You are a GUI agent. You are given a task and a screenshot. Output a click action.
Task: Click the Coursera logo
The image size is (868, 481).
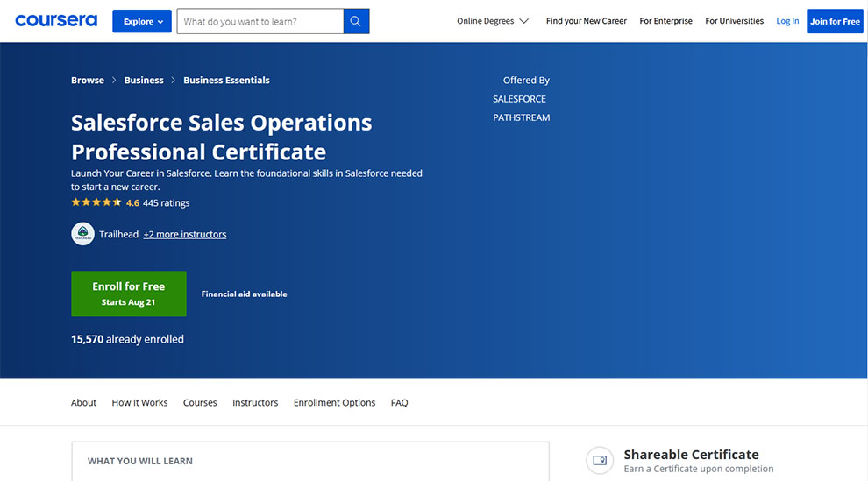click(x=56, y=21)
